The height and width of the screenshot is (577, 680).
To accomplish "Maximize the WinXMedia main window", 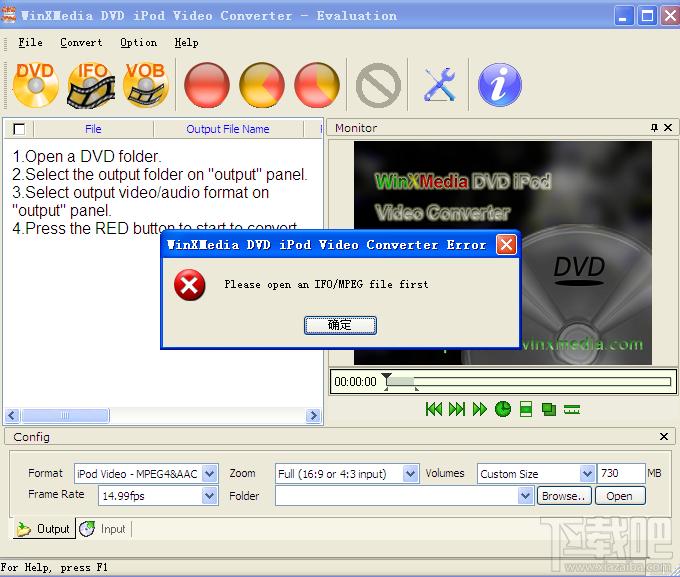I will [647, 16].
